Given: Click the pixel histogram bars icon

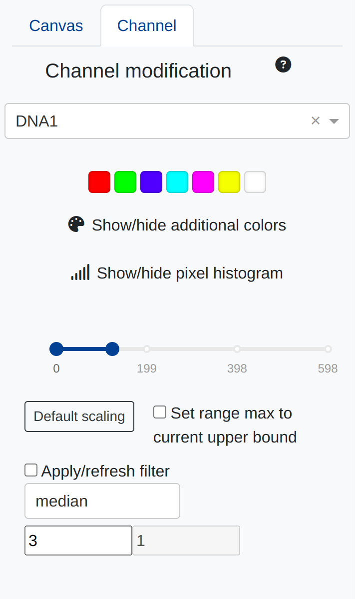Looking at the screenshot, I should [80, 272].
